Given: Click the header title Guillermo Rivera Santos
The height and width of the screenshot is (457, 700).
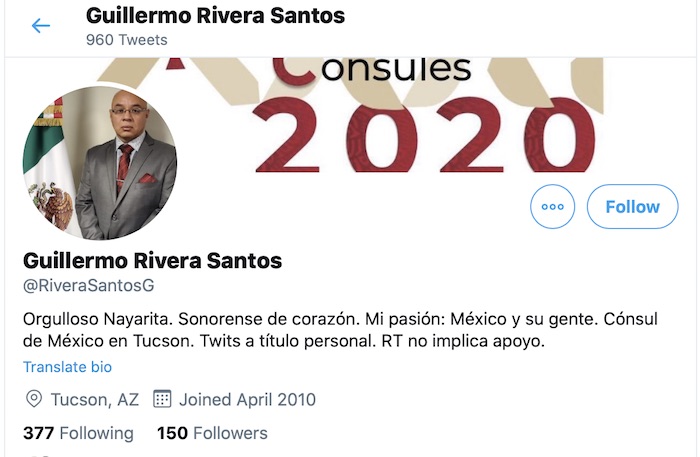Looking at the screenshot, I should coord(215,16).
